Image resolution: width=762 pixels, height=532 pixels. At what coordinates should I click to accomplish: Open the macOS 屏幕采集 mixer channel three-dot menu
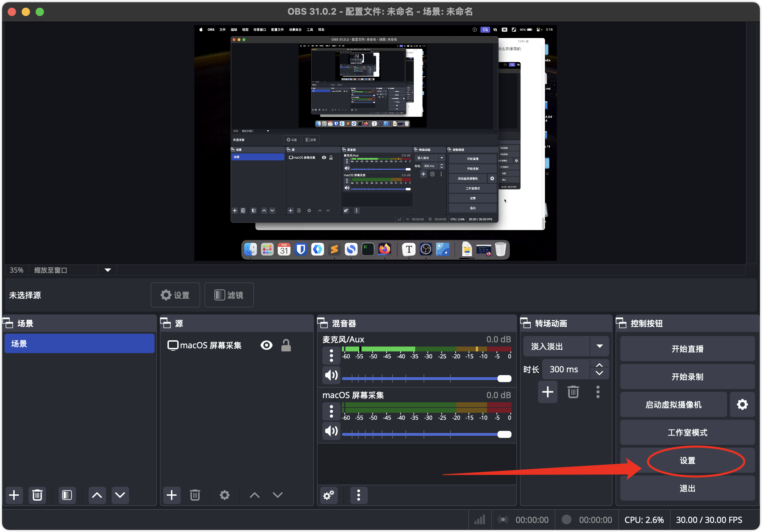331,411
